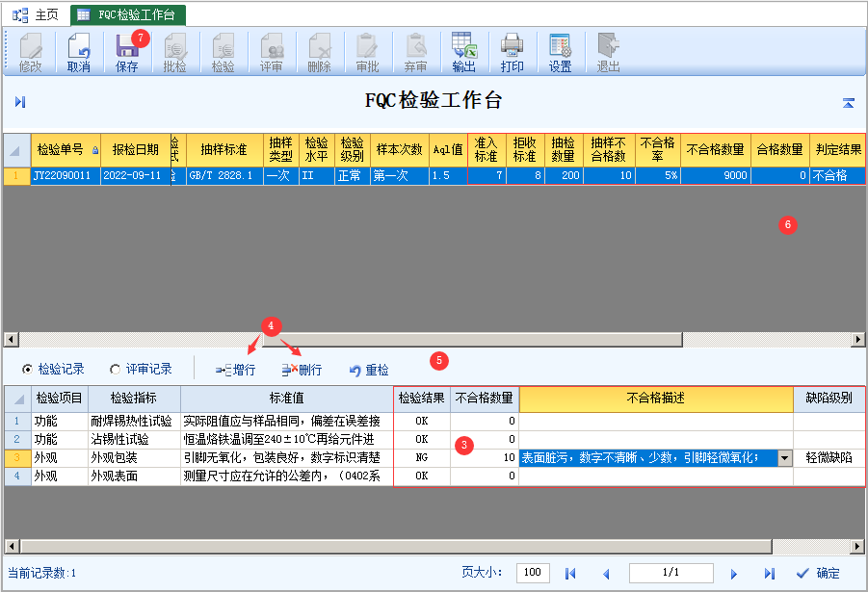Screen dimensions: 868x592
Task: Click the panel toggle arrow left of title
Action: (20, 102)
